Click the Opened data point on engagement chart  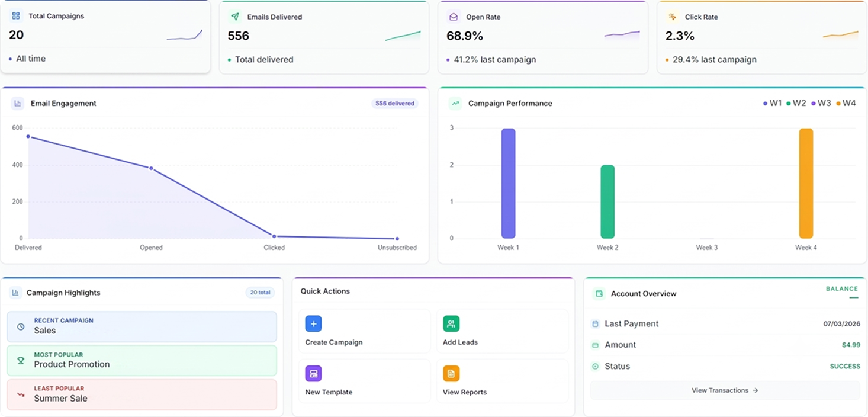pyautogui.click(x=151, y=168)
